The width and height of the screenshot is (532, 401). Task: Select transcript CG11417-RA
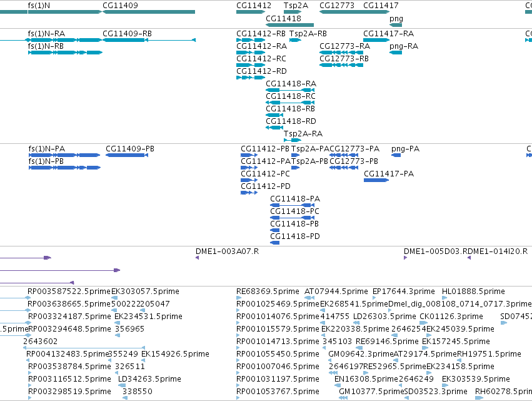[x=376, y=40]
